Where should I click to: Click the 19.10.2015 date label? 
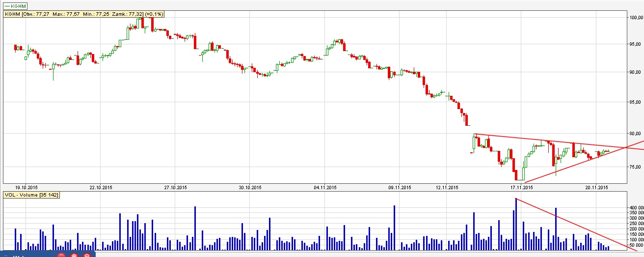(26, 187)
